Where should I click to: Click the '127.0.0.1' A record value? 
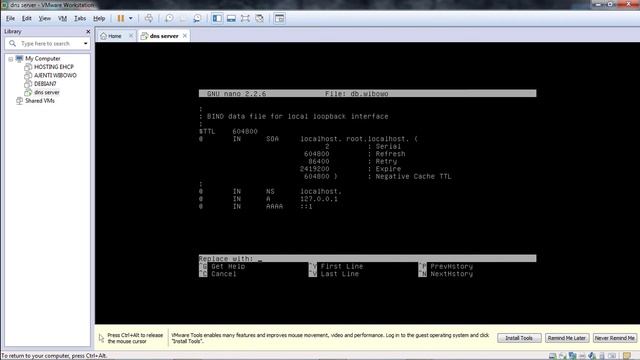[319, 199]
